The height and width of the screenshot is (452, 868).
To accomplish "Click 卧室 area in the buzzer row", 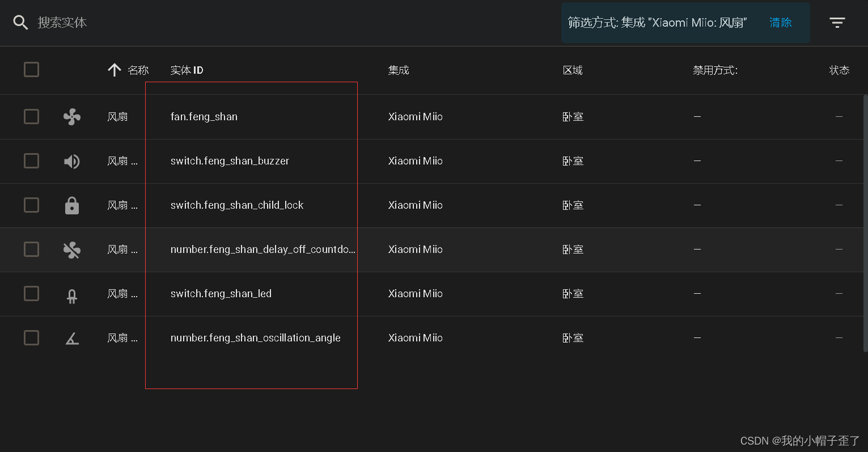I will tap(573, 161).
